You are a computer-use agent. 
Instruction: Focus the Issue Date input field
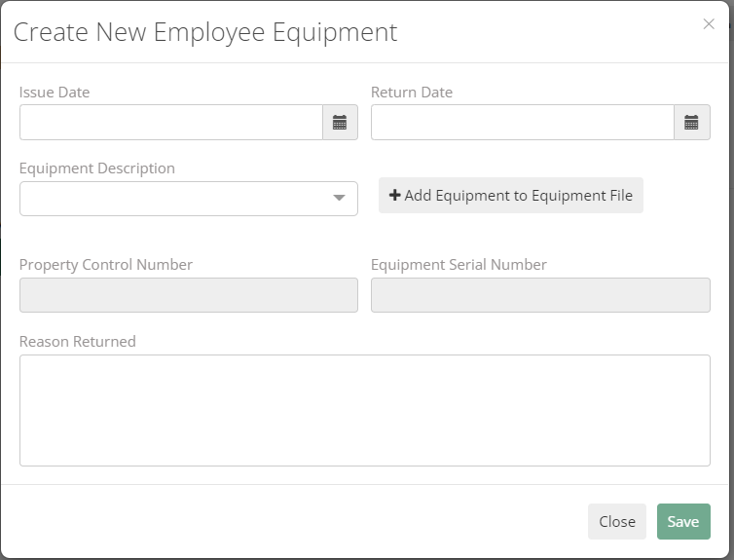(171, 122)
